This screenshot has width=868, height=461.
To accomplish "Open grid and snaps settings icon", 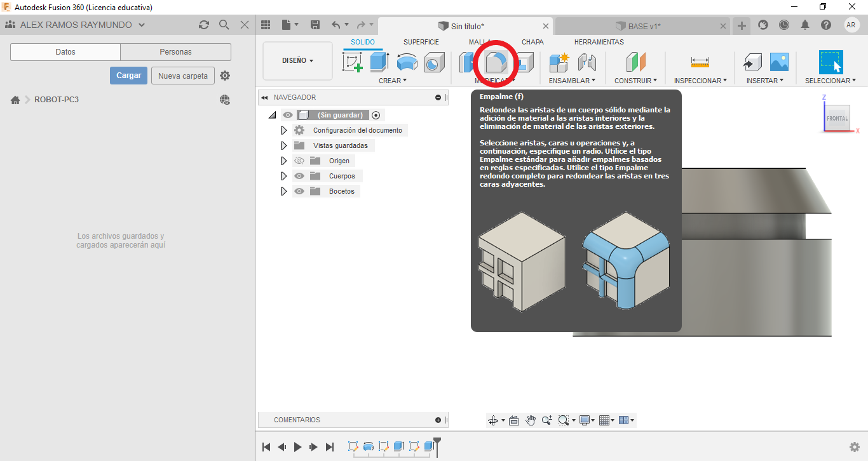I will coord(604,420).
